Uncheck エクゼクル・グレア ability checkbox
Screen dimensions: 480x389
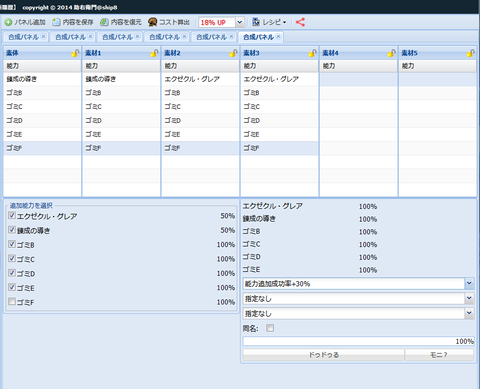click(x=12, y=215)
